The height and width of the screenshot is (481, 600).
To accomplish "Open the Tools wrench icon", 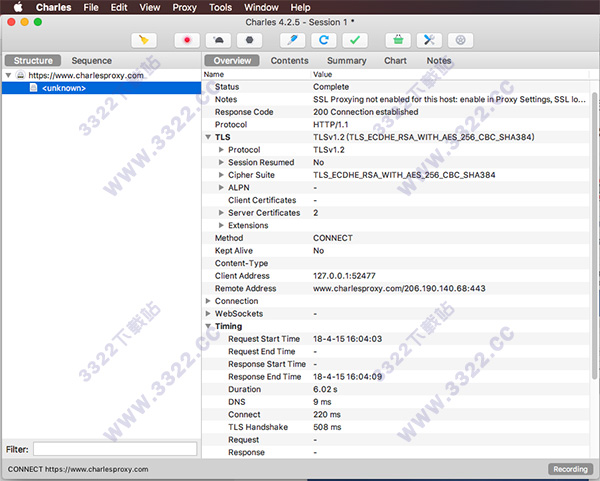I will click(429, 40).
